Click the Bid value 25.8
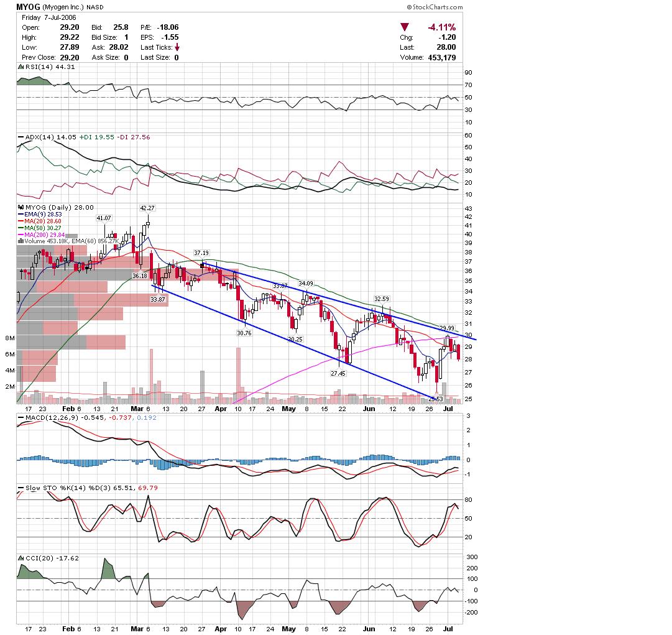 [x=121, y=27]
